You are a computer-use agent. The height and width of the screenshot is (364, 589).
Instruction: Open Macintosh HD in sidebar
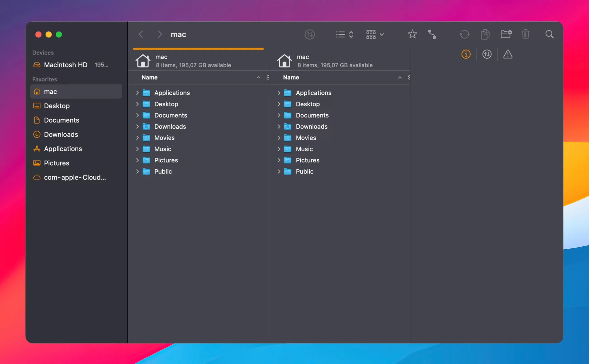pyautogui.click(x=66, y=65)
